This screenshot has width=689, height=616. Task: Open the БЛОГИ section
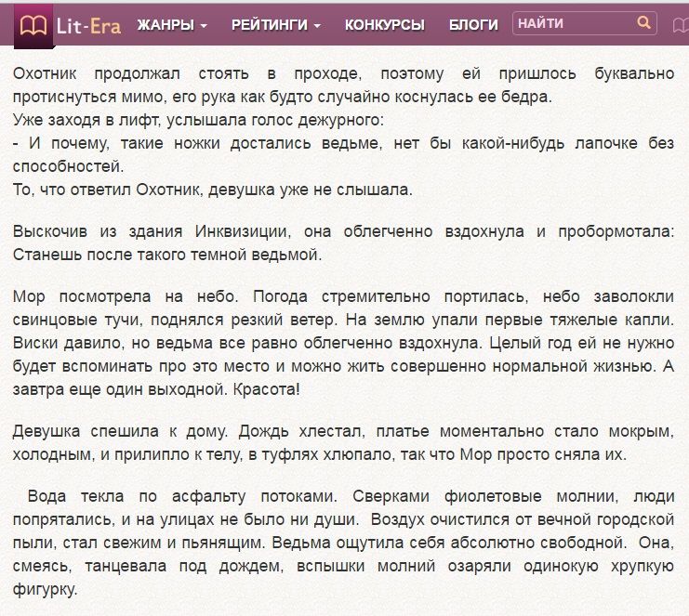(x=473, y=25)
